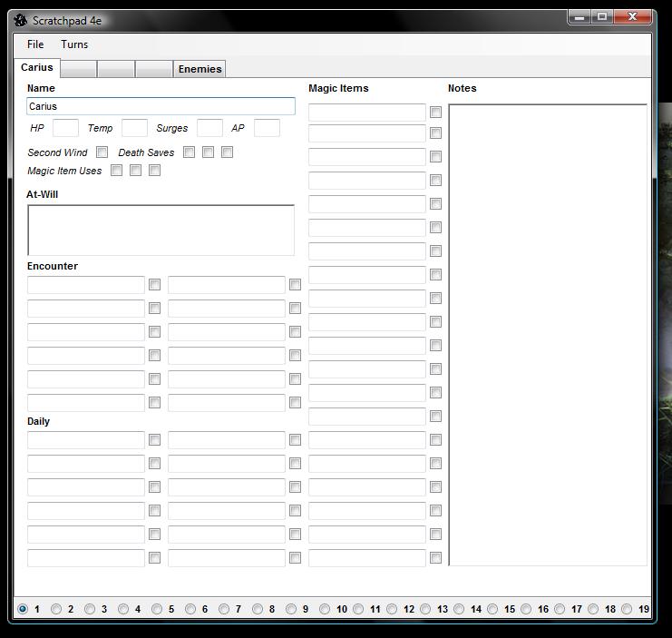This screenshot has width=672, height=638.
Task: Click the Surges input box
Action: click(209, 128)
